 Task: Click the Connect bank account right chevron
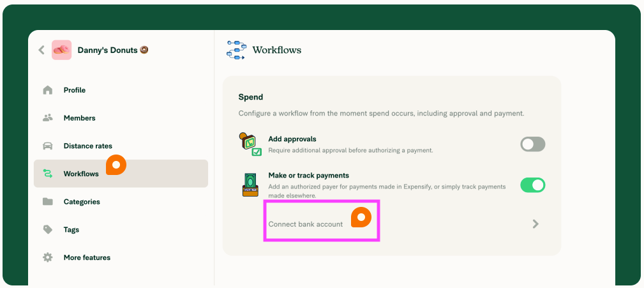(x=535, y=224)
